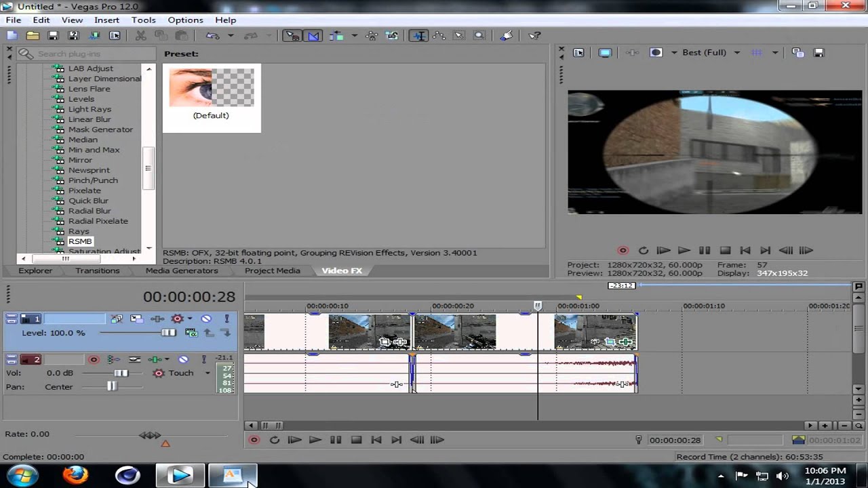Switch to the Explorer tab
Viewport: 868px width, 488px height.
click(35, 270)
